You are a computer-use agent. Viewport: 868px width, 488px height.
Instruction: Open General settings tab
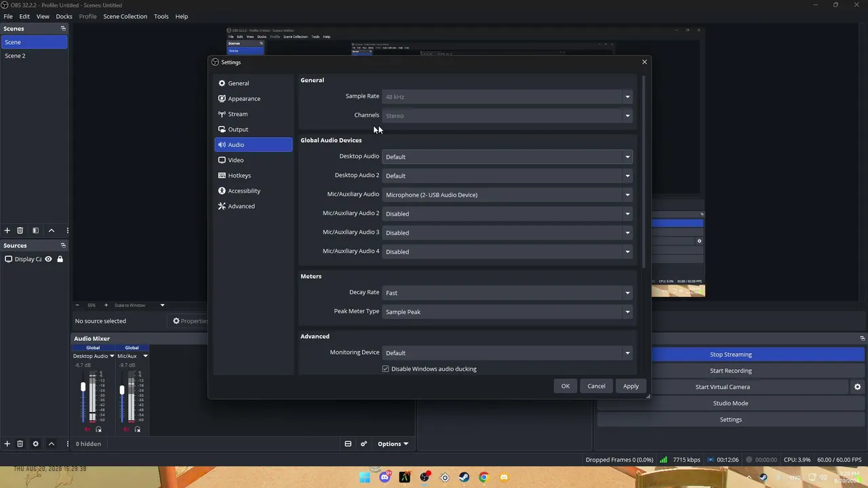click(x=254, y=83)
